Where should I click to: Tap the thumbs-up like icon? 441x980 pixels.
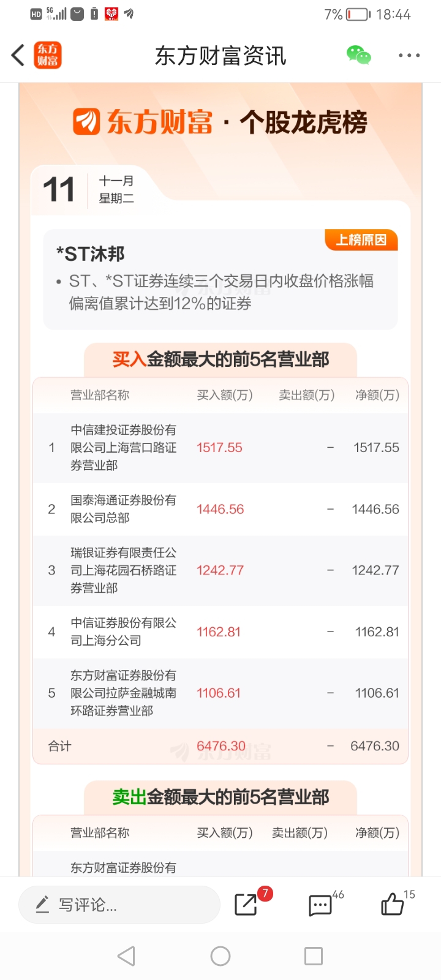392,904
